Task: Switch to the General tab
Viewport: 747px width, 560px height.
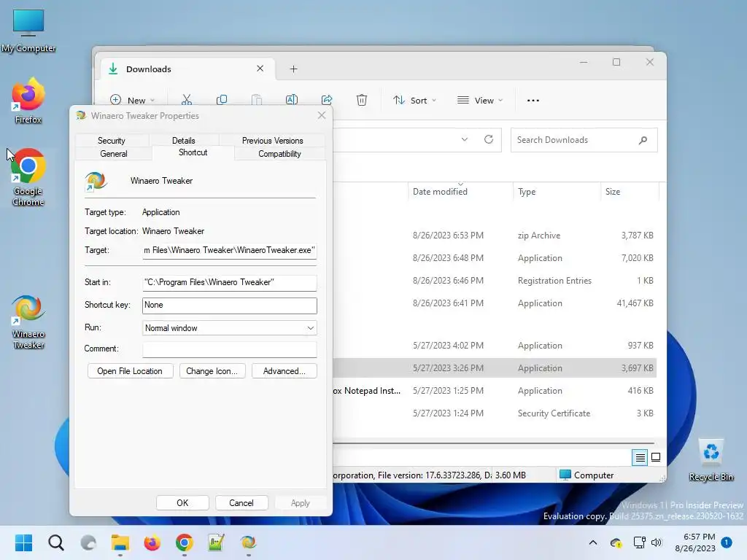Action: tap(113, 154)
